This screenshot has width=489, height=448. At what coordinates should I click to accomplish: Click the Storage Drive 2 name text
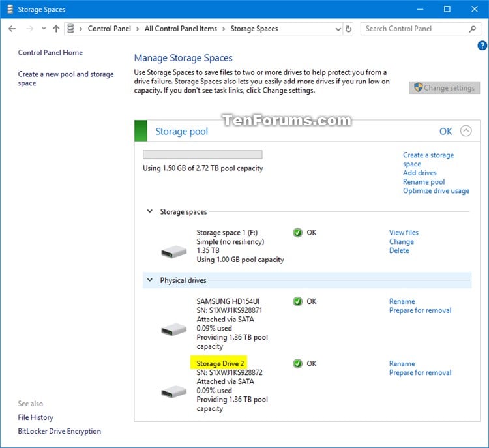220,363
